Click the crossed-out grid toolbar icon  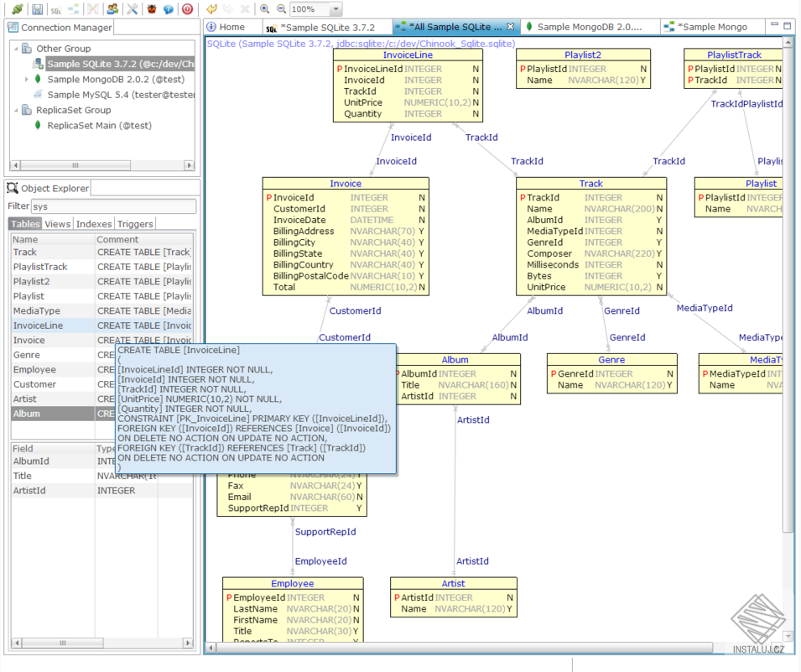tap(92, 8)
